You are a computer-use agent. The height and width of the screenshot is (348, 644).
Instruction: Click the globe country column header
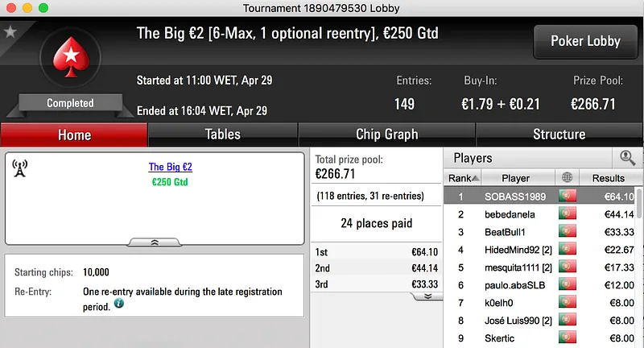tap(568, 178)
